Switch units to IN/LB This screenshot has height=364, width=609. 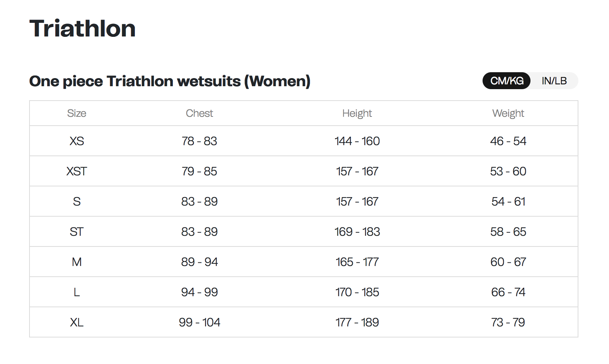point(554,81)
